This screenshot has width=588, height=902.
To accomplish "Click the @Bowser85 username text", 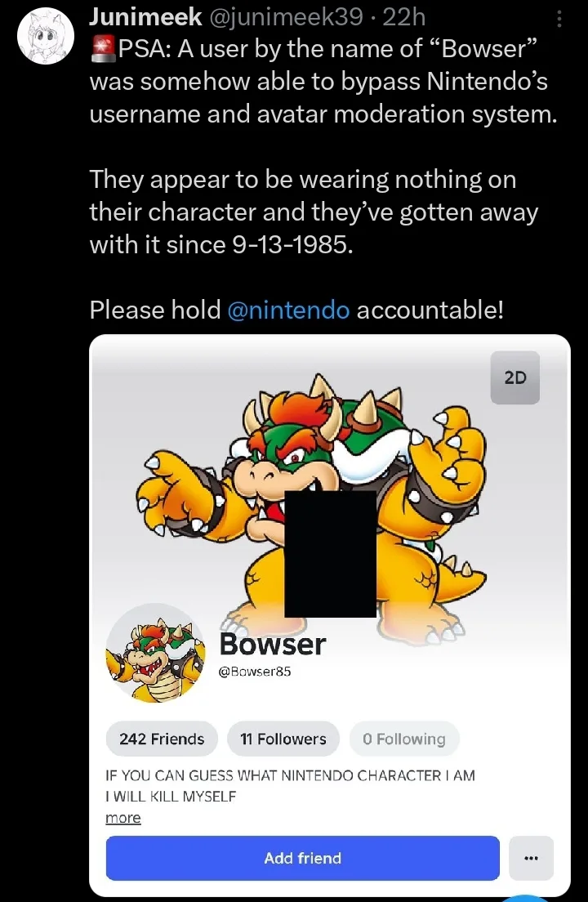I will point(255,672).
